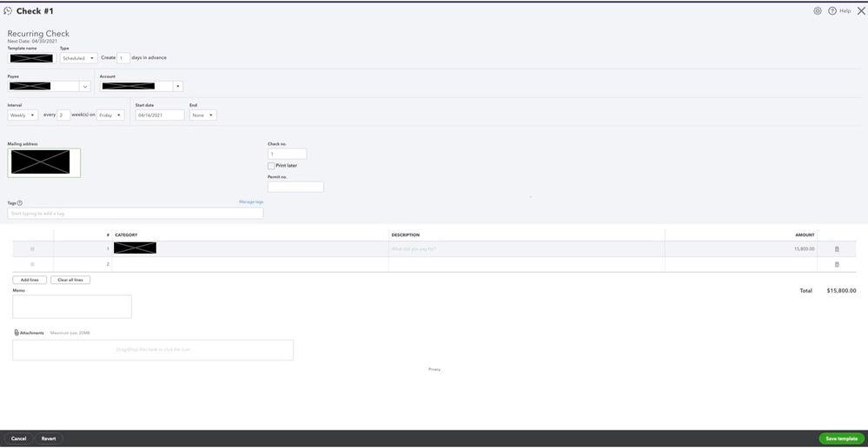Click the AMOUNT column header

pyautogui.click(x=805, y=235)
